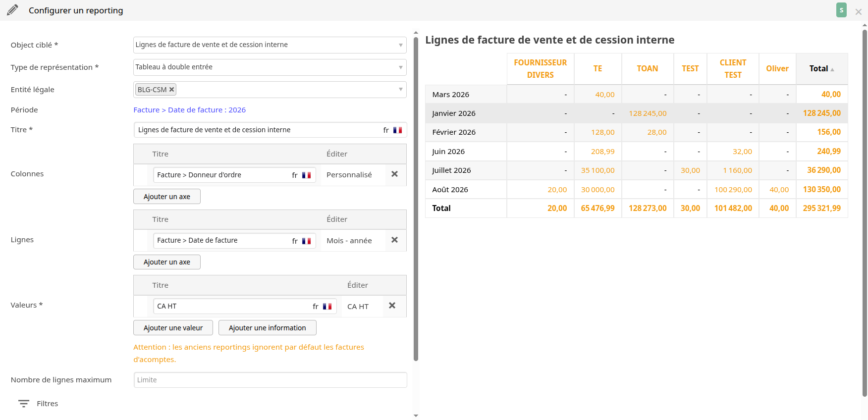The height and width of the screenshot is (420, 868).
Task: Click the Août 2026 row label
Action: coord(450,190)
